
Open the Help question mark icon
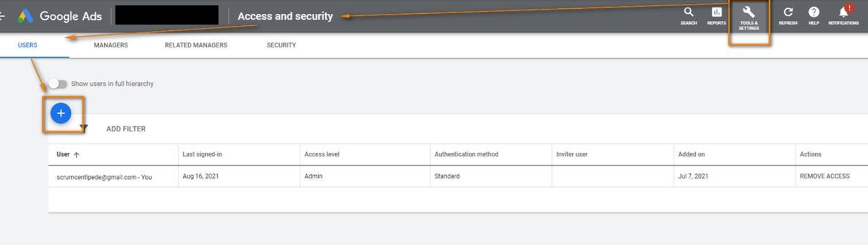coord(814,13)
